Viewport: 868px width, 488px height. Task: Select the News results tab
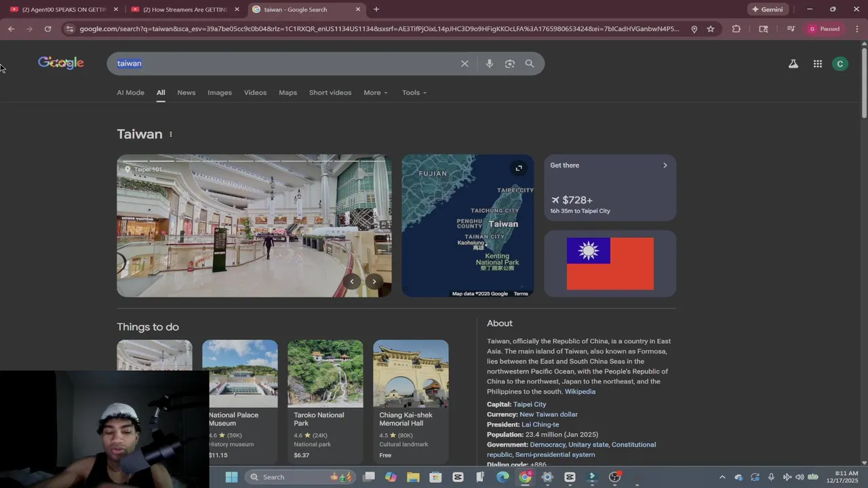[186, 93]
